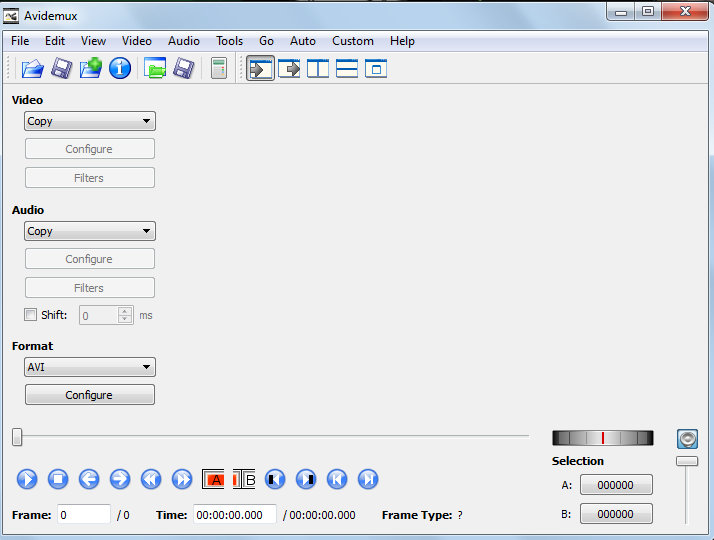Click Selection A marker value button
Viewport: 714px width, 540px height.
click(616, 485)
